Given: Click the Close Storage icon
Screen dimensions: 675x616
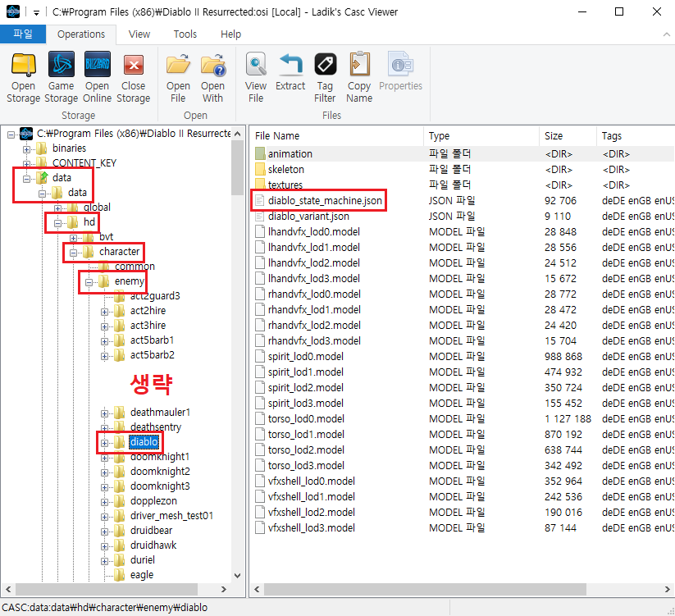Looking at the screenshot, I should (134, 65).
